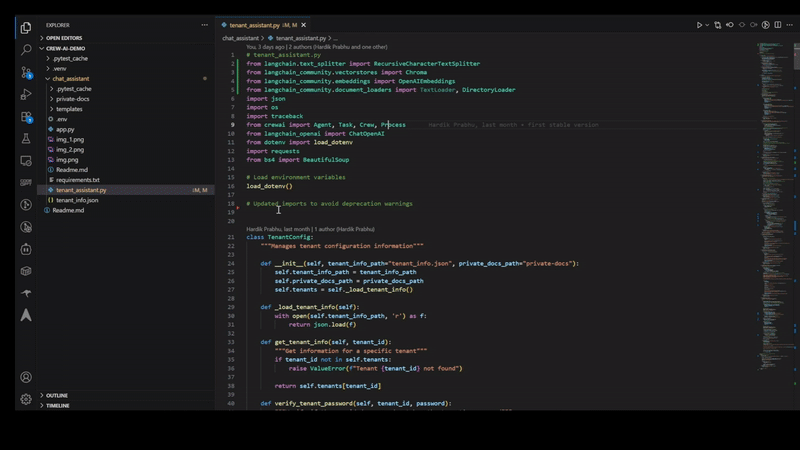Select the tenant_assistant.py editor tab
This screenshot has height=450, width=800.
(263, 25)
